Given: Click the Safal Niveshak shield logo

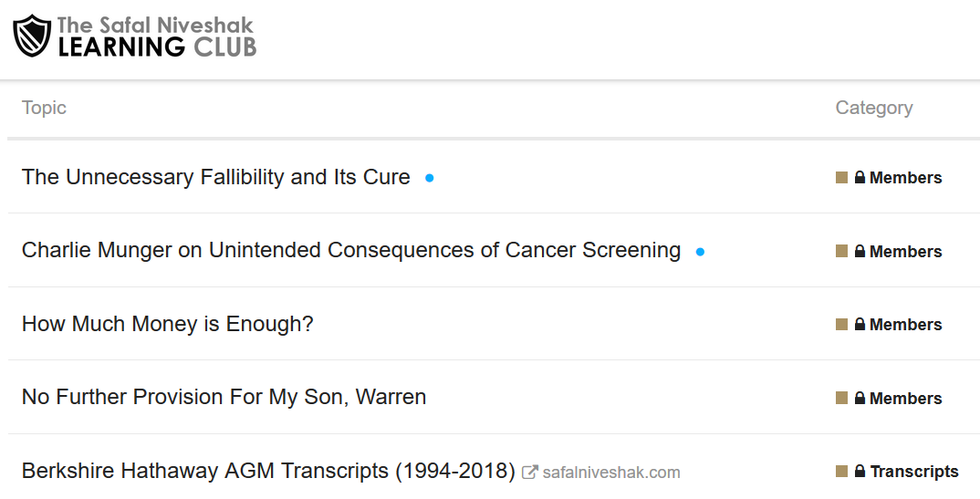Looking at the screenshot, I should (32, 36).
